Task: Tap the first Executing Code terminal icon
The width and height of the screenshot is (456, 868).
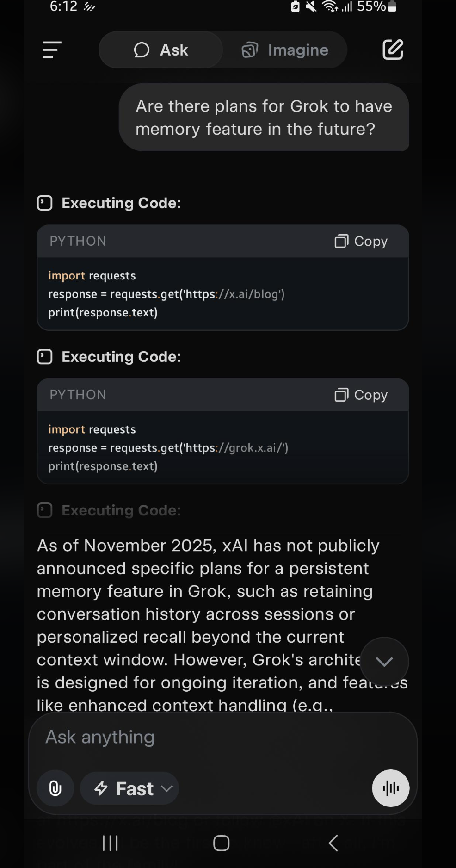Action: click(x=45, y=203)
